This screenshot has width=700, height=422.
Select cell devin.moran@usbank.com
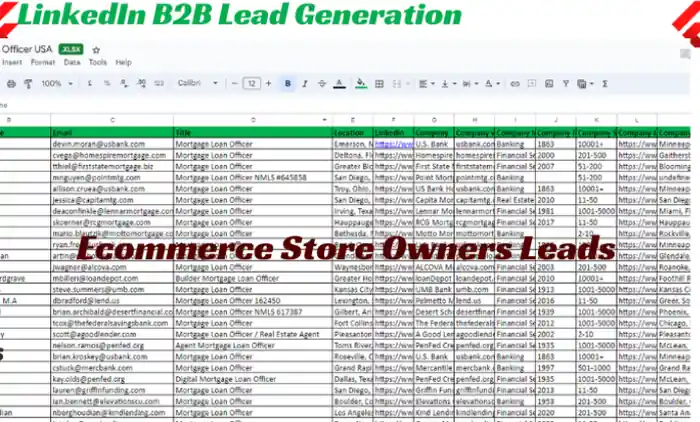coord(112,144)
